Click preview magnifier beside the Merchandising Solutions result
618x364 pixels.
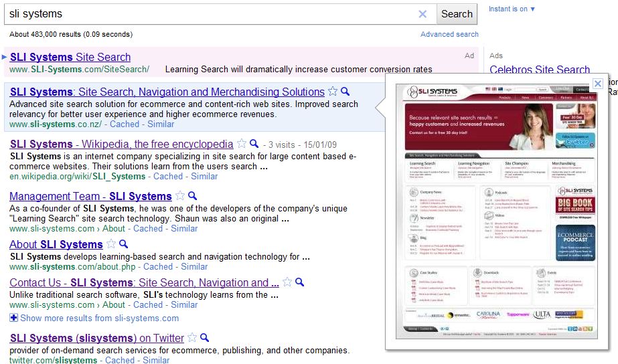(x=345, y=92)
